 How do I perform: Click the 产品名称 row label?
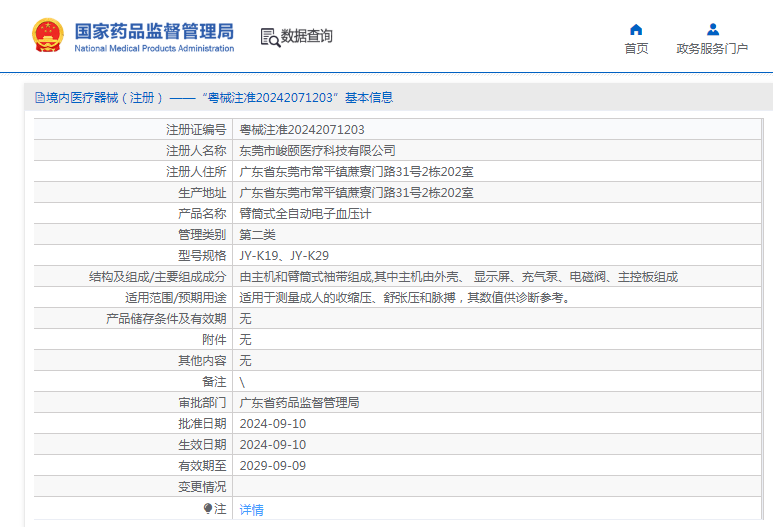coord(202,214)
